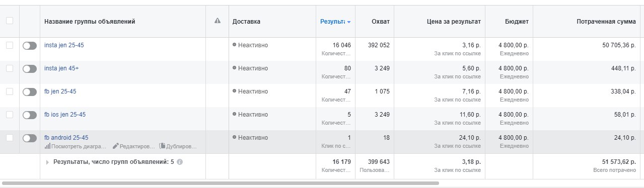Click the Бюджет column header
The image size is (644, 188).
(517, 22)
